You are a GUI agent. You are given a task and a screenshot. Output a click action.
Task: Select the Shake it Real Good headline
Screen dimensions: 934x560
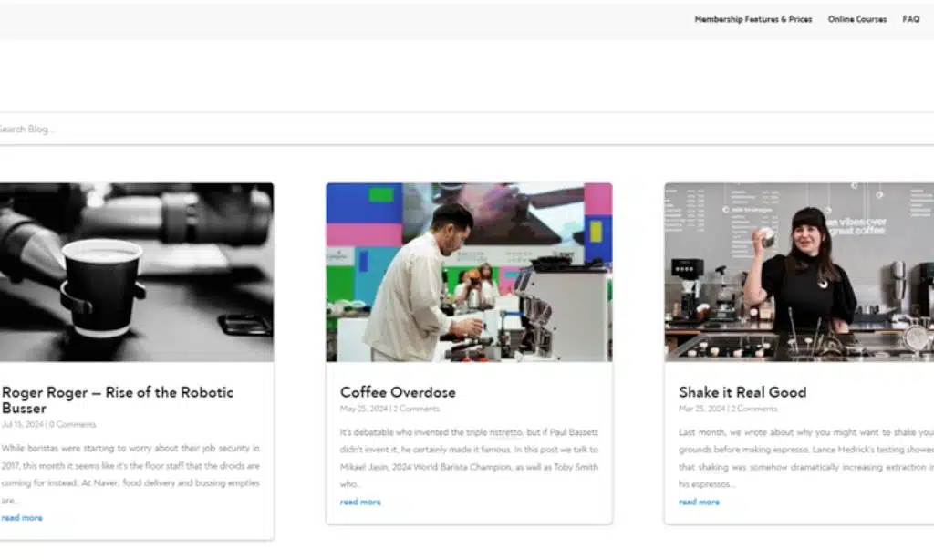point(742,392)
